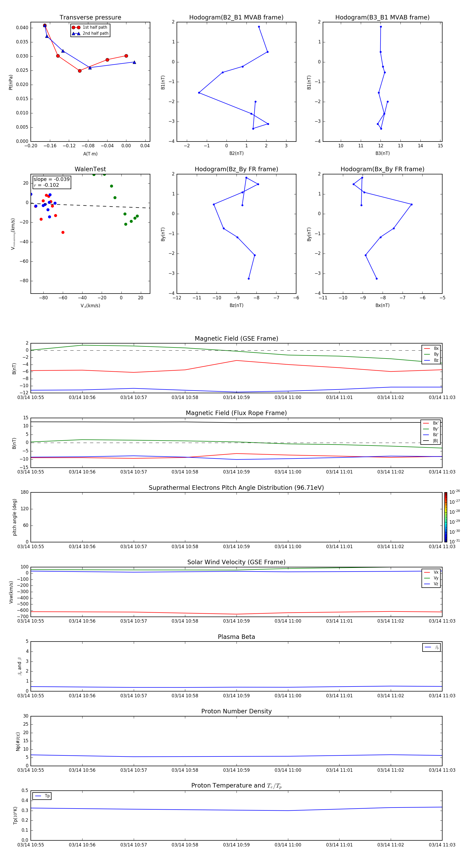Select the "2nd half path" legend entry
The height and width of the screenshot is (868, 473).
(90, 33)
